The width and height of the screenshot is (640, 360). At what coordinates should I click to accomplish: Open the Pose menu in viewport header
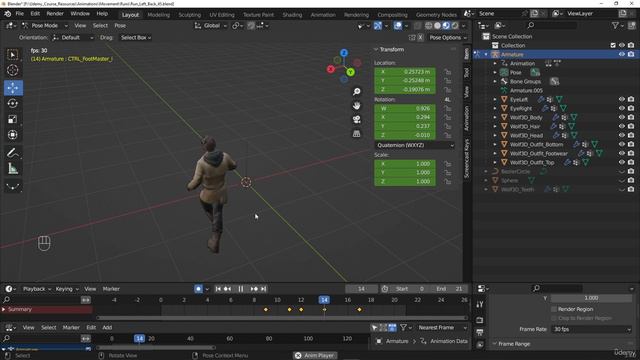(x=120, y=25)
